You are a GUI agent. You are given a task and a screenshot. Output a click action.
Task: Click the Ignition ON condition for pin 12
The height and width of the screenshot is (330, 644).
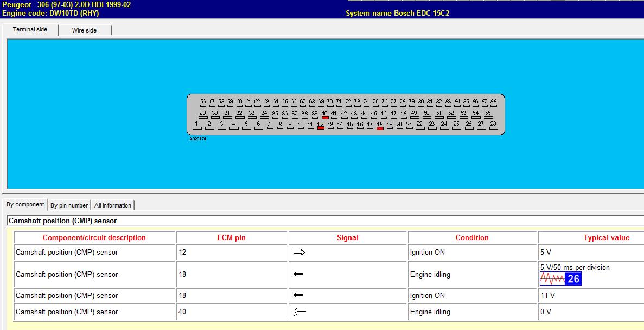(x=427, y=253)
